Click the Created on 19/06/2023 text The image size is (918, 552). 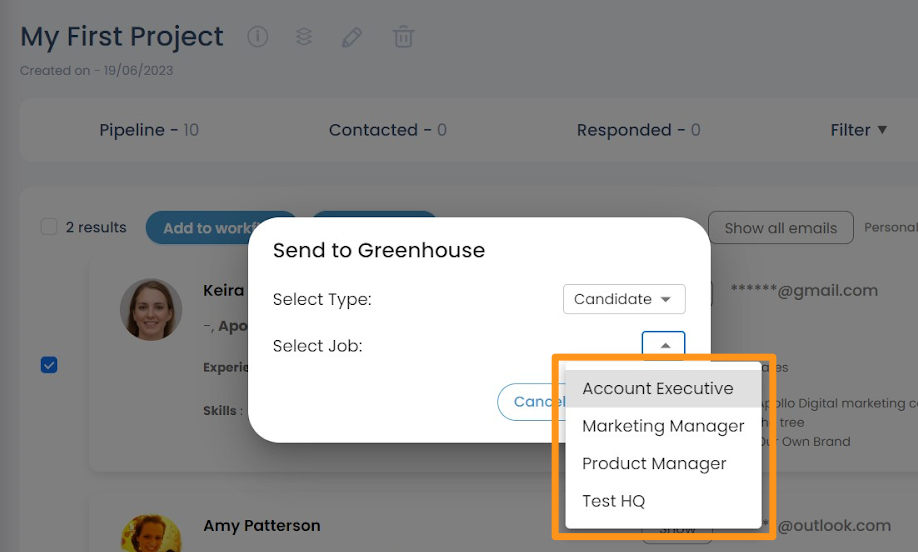[97, 71]
